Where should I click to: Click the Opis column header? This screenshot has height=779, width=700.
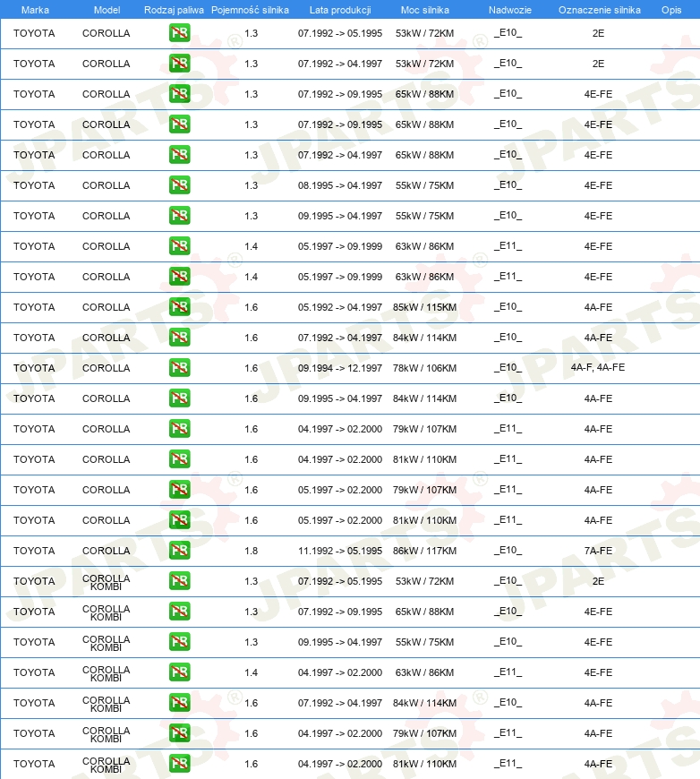click(x=671, y=10)
